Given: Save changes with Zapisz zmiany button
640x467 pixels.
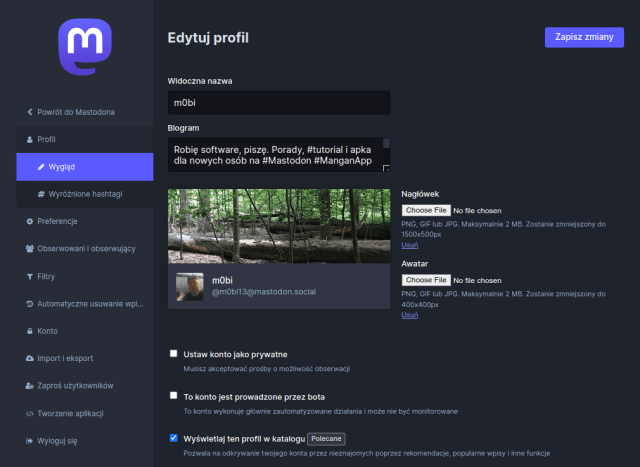Looking at the screenshot, I should [584, 37].
